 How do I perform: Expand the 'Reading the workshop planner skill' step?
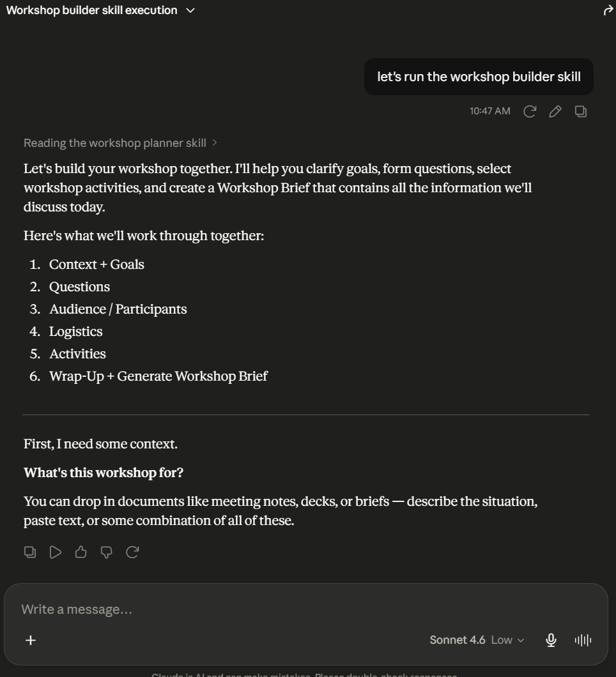(x=121, y=143)
